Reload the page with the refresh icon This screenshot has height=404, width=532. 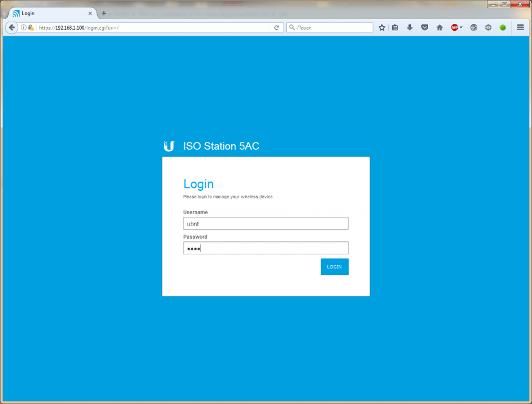coord(277,28)
